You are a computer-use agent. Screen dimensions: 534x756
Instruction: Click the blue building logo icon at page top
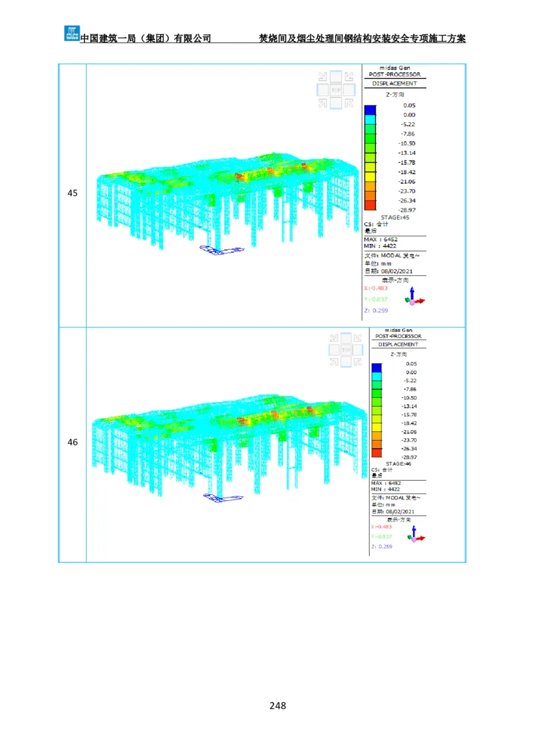[71, 32]
